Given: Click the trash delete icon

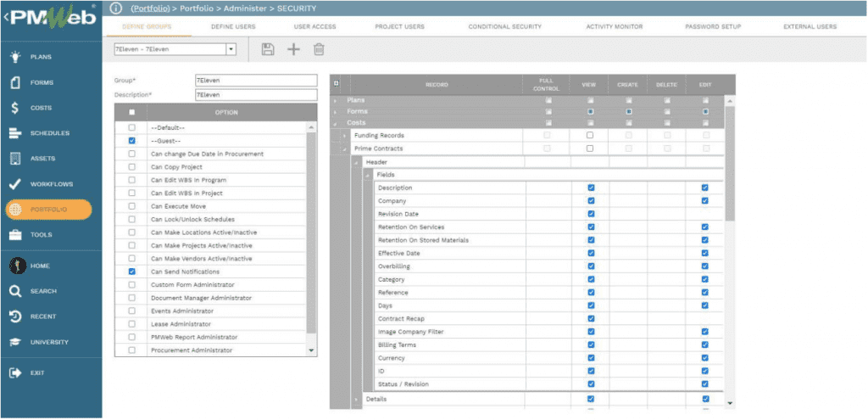Looking at the screenshot, I should [x=319, y=49].
